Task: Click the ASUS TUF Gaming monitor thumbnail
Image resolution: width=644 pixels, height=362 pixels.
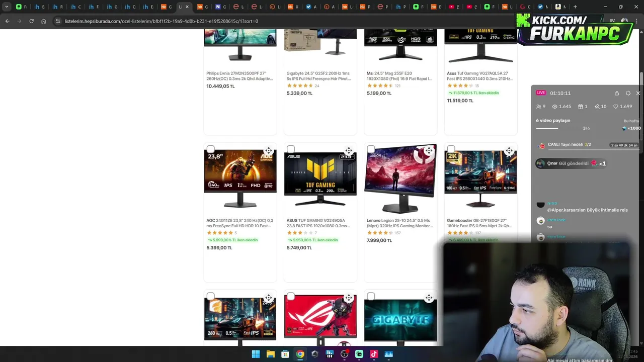Action: [320, 178]
